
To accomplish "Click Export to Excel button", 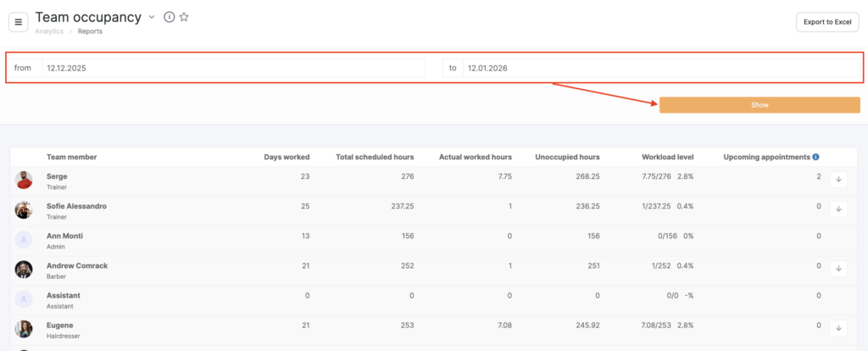I will [826, 22].
